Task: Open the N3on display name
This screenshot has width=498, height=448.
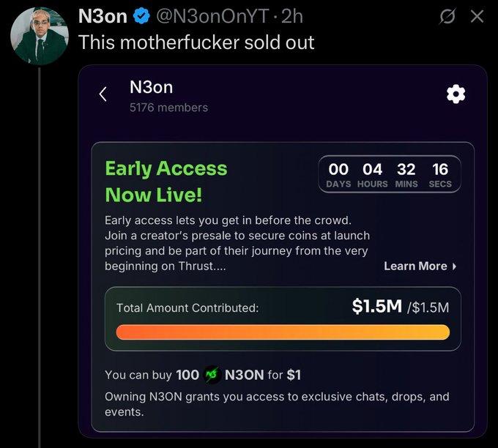Action: (103, 15)
